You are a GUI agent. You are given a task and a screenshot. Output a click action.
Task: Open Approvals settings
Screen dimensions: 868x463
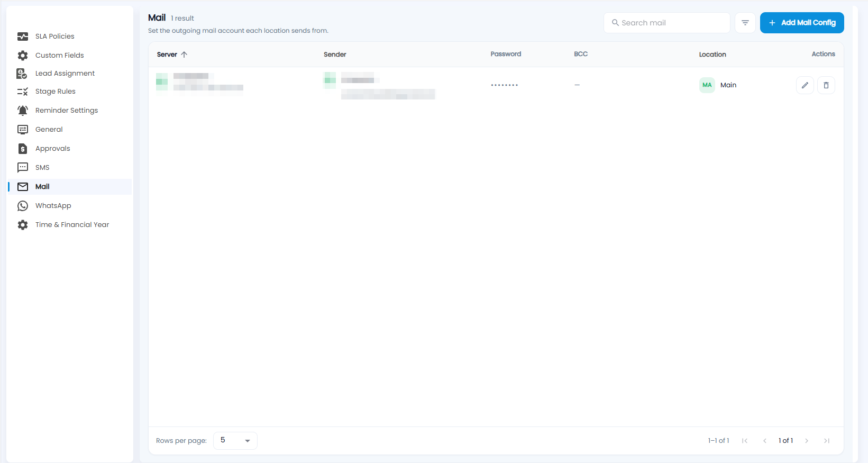click(x=69, y=149)
